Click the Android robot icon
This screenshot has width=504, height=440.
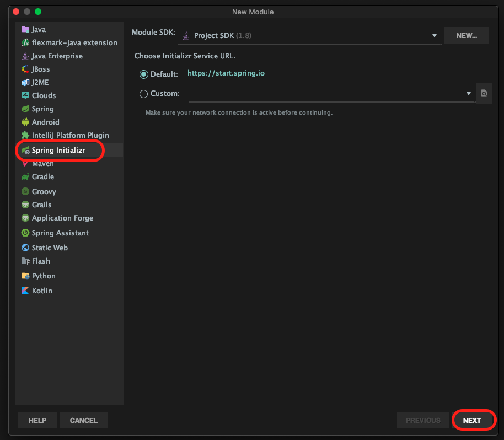(25, 122)
